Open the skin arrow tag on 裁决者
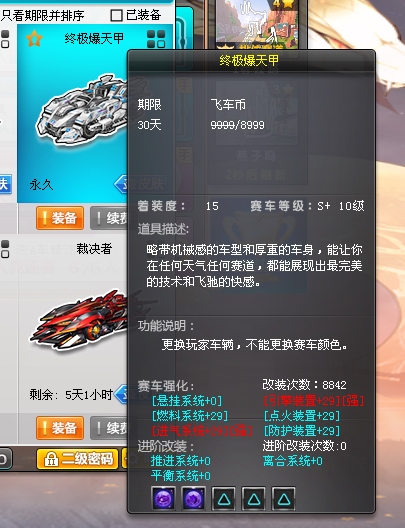 click(121, 394)
